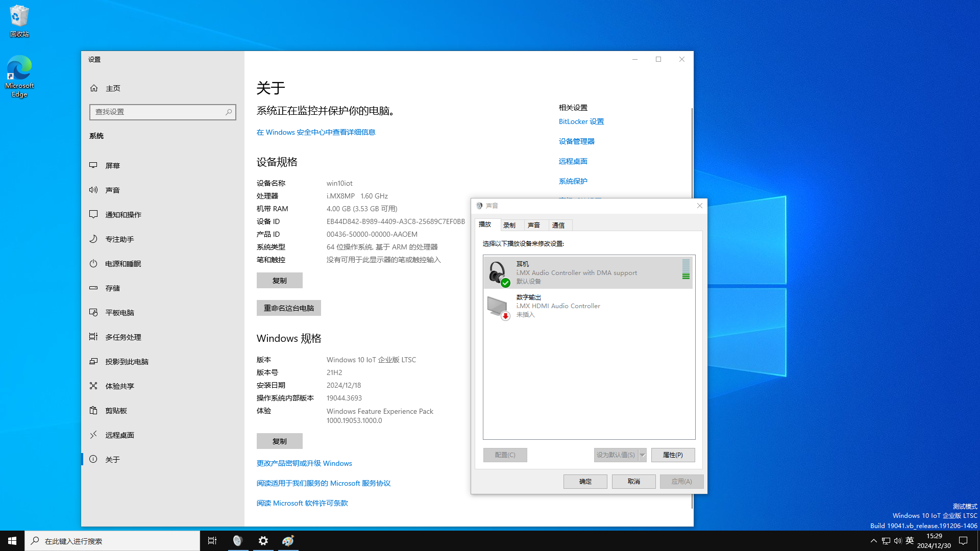Select the headphones (耳机) playback device
Image resolution: width=980 pixels, height=551 pixels.
coord(588,272)
